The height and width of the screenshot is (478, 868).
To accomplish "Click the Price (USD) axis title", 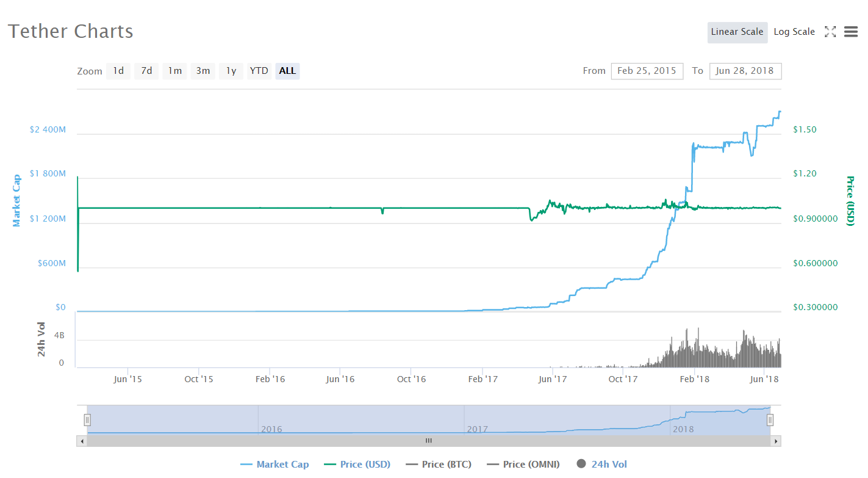I will (x=850, y=200).
